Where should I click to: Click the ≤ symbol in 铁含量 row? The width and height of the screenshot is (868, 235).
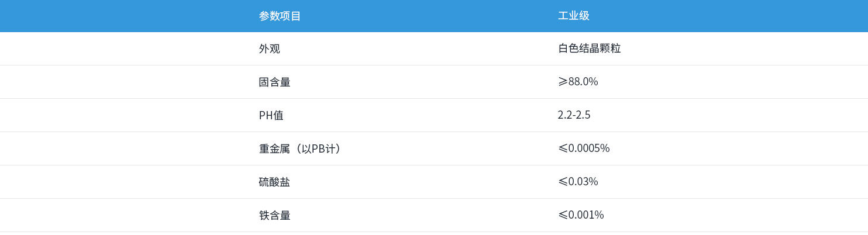(x=563, y=215)
